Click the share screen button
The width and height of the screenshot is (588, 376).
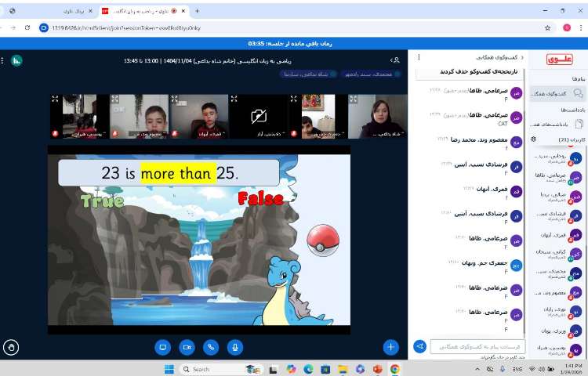[163, 346]
